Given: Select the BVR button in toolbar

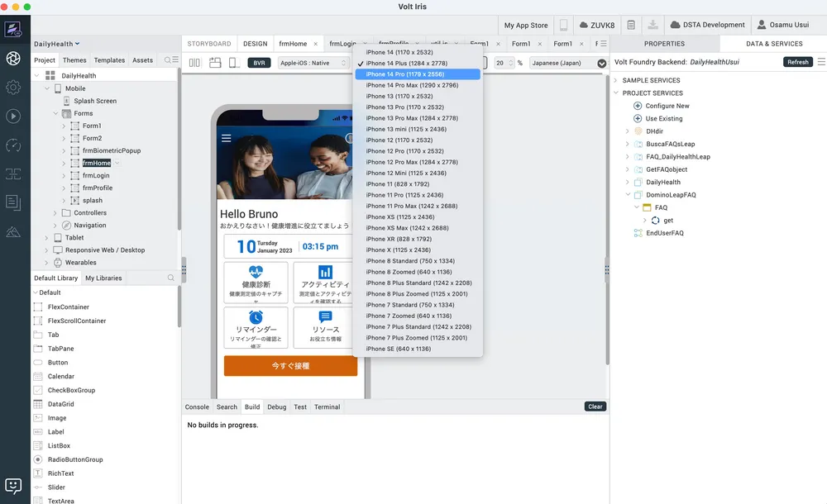Looking at the screenshot, I should point(259,63).
